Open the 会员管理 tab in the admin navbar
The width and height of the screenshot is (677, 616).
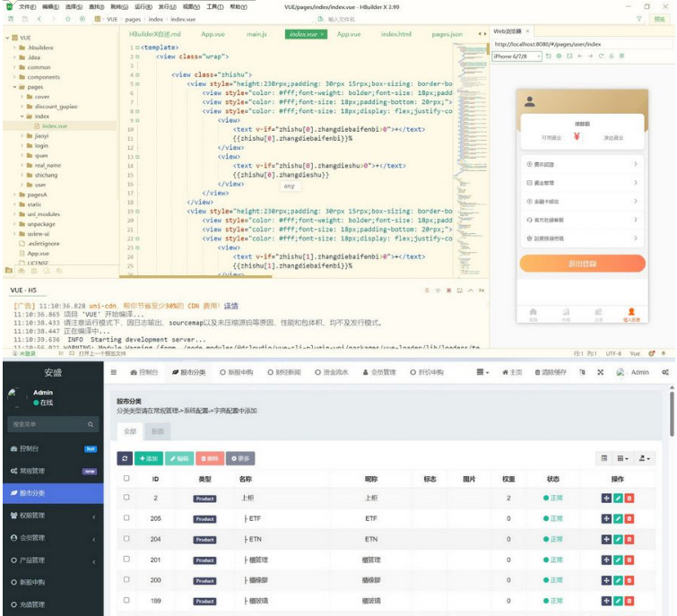[380, 372]
